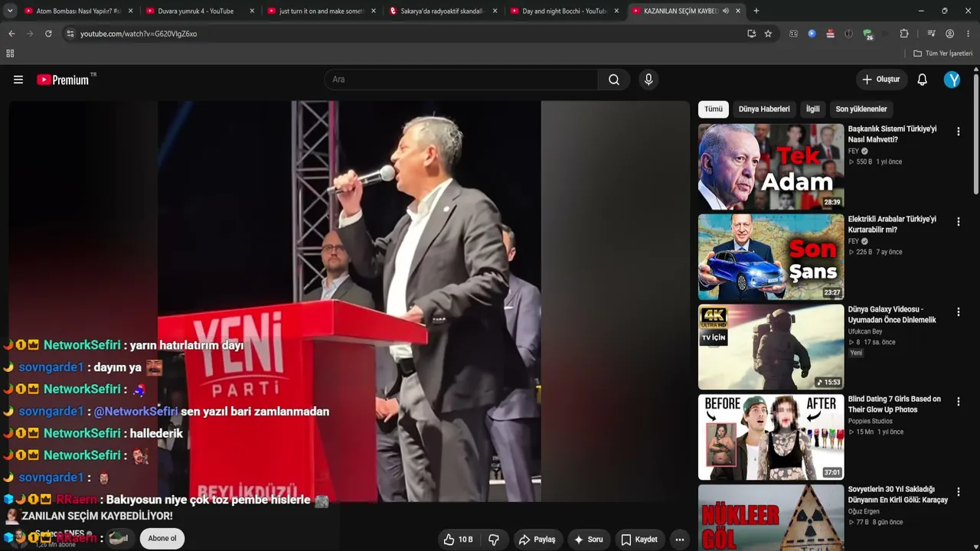Go back to the previous page
The height and width of the screenshot is (551, 980).
pyautogui.click(x=11, y=34)
